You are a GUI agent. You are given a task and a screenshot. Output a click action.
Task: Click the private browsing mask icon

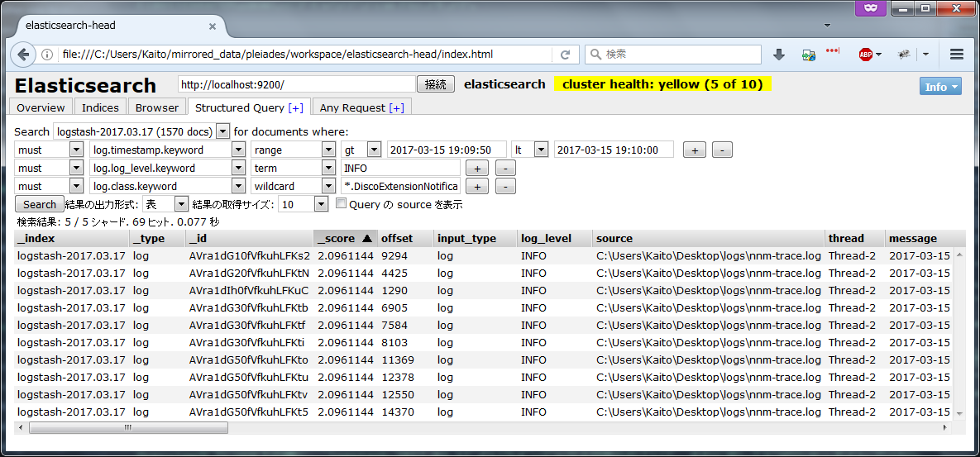click(x=865, y=8)
